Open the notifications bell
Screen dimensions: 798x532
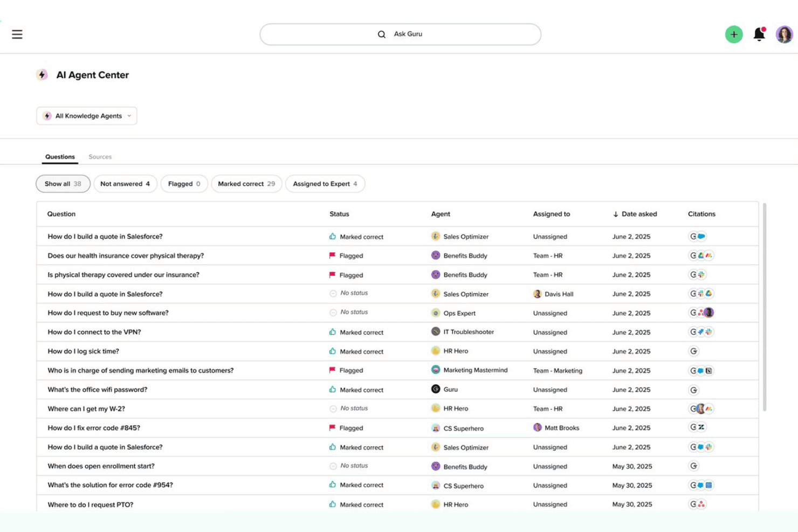(759, 34)
